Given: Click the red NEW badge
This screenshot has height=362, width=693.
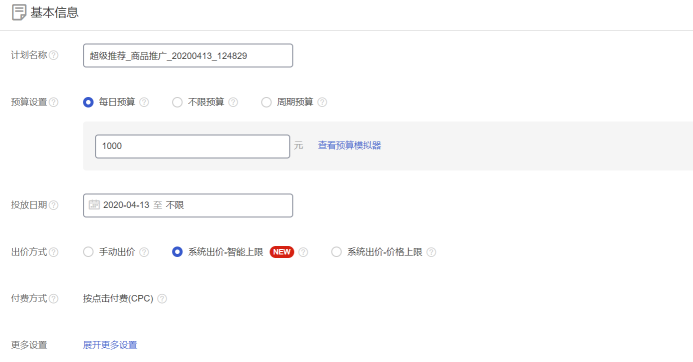Looking at the screenshot, I should tap(282, 252).
